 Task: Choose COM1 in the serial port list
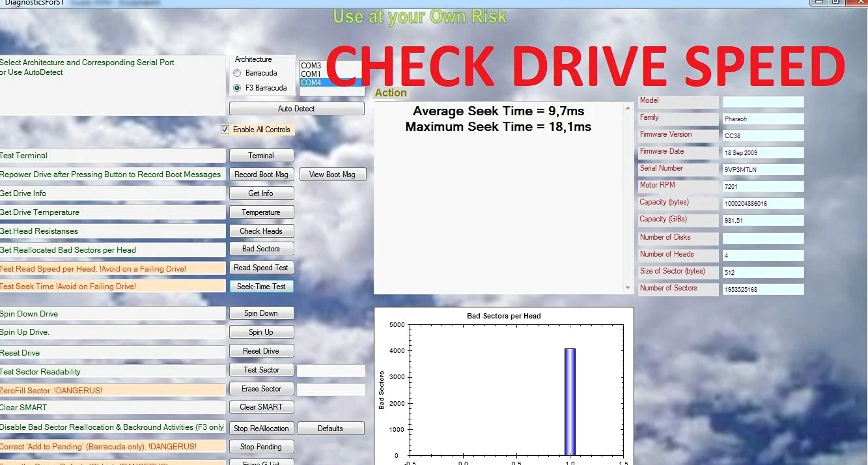[x=311, y=74]
